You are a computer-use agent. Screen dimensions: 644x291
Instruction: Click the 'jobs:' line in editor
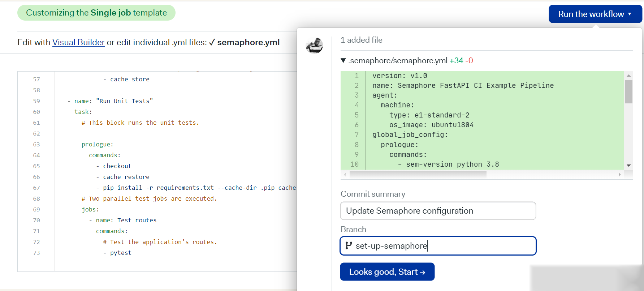[x=90, y=210]
